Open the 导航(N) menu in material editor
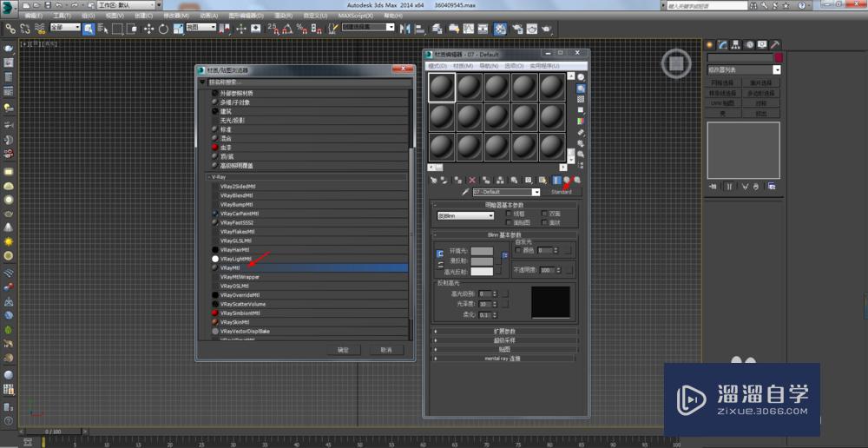Screen dimensions: 868x448 coord(488,65)
